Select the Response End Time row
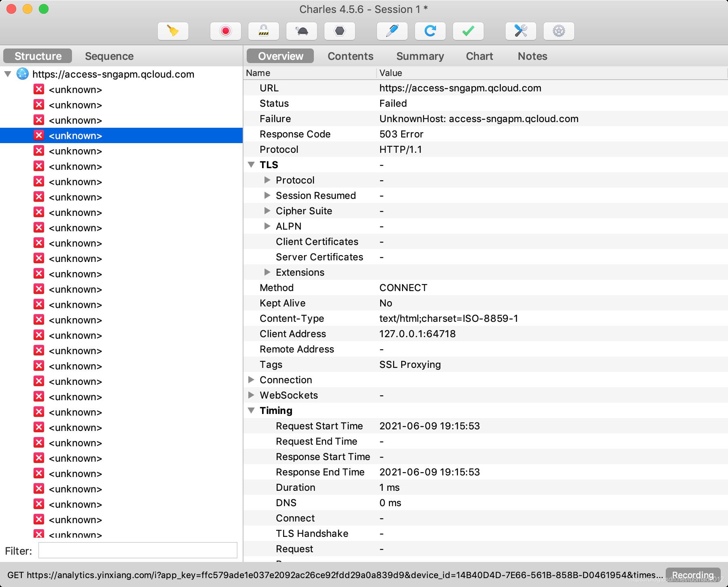Image resolution: width=728 pixels, height=587 pixels. pyautogui.click(x=485, y=472)
